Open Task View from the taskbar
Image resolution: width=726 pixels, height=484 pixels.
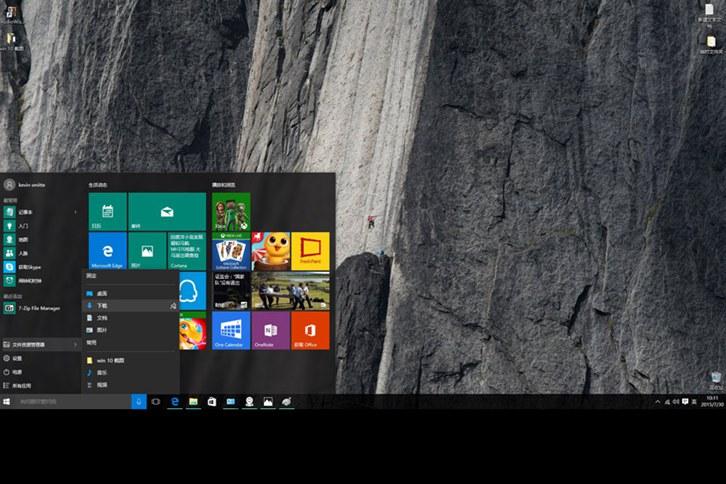pyautogui.click(x=156, y=402)
